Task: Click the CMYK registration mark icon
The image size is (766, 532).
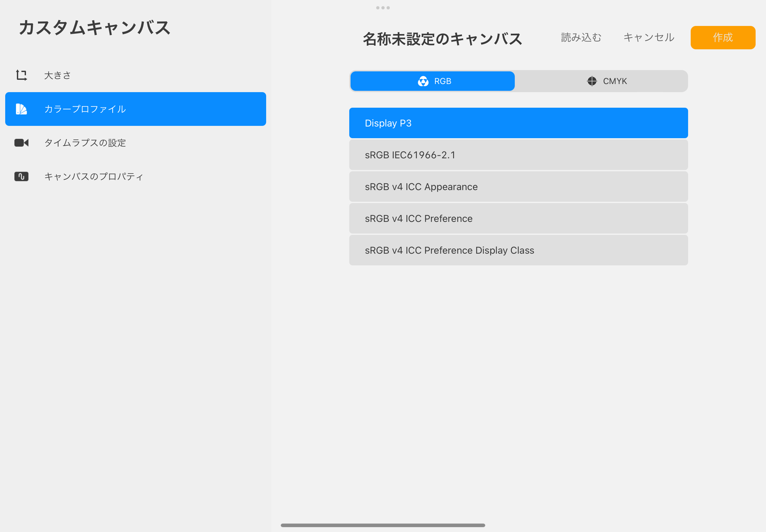Action: (592, 81)
